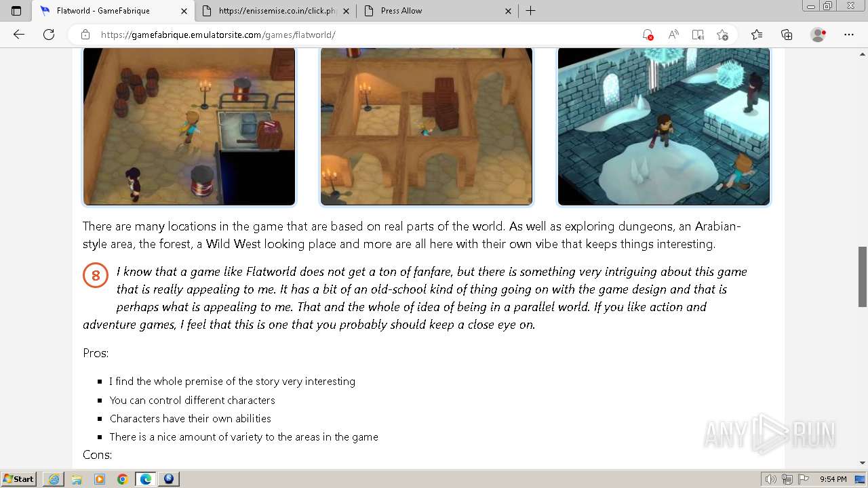
Task: Open Settings and more menu
Action: 849,35
